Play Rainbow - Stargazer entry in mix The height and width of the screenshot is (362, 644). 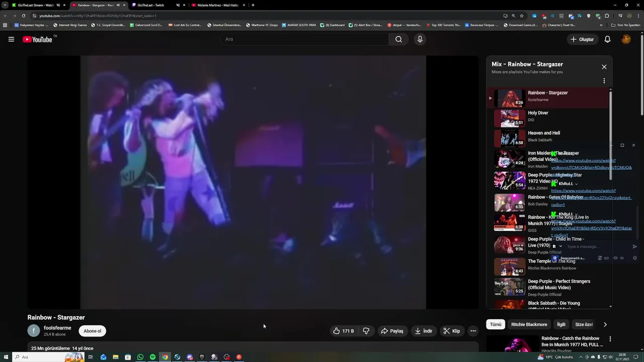[x=548, y=98]
